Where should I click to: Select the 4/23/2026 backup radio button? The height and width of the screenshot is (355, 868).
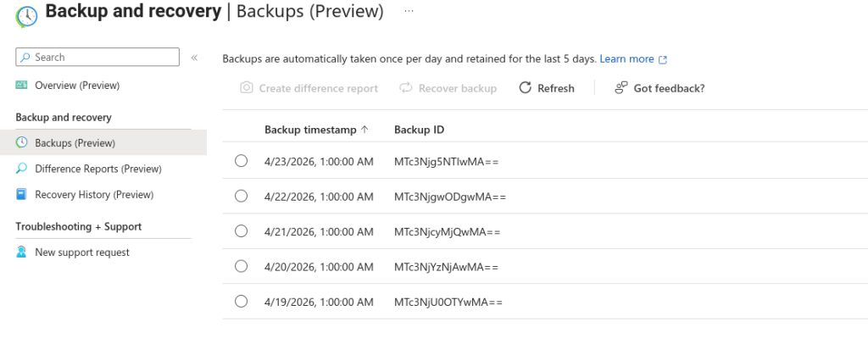coord(242,161)
